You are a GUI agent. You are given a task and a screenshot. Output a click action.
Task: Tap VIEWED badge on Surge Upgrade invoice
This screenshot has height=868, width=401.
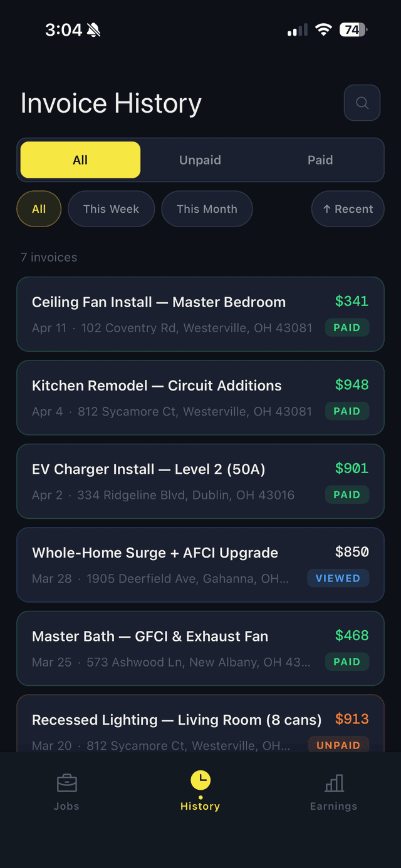pyautogui.click(x=338, y=578)
